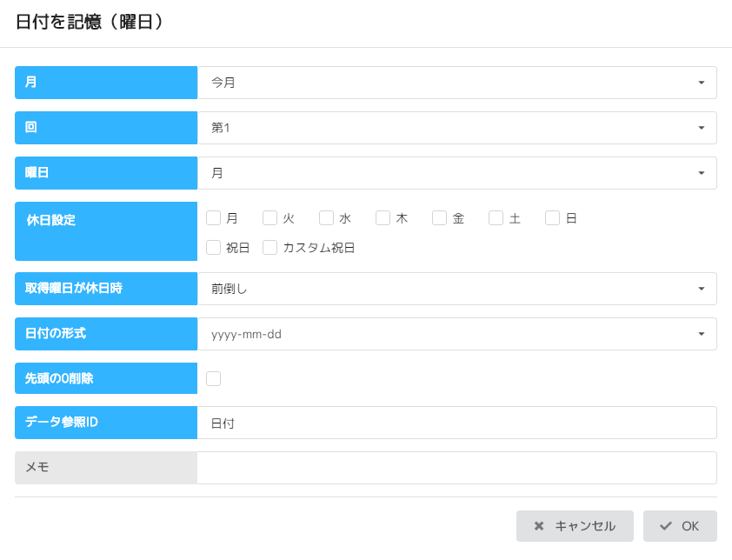Select the 土 holiday checkbox
The height and width of the screenshot is (560, 732).
pyautogui.click(x=496, y=218)
